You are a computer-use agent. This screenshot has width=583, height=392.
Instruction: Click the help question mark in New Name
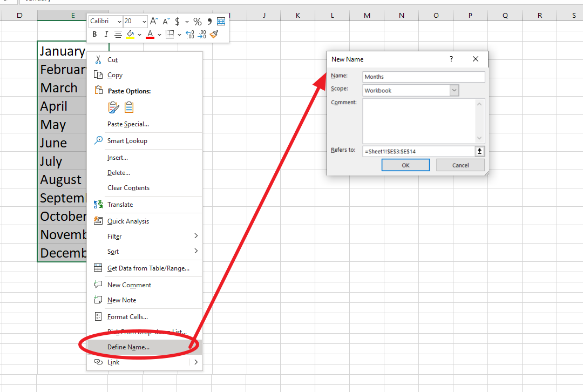pos(451,59)
